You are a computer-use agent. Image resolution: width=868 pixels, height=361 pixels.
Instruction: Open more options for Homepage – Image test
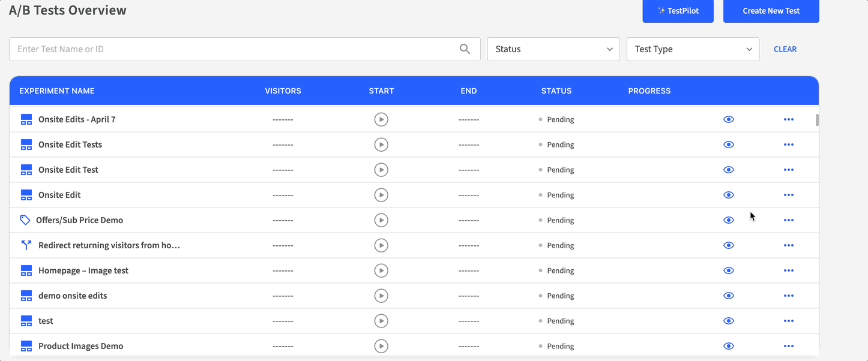[x=788, y=270]
